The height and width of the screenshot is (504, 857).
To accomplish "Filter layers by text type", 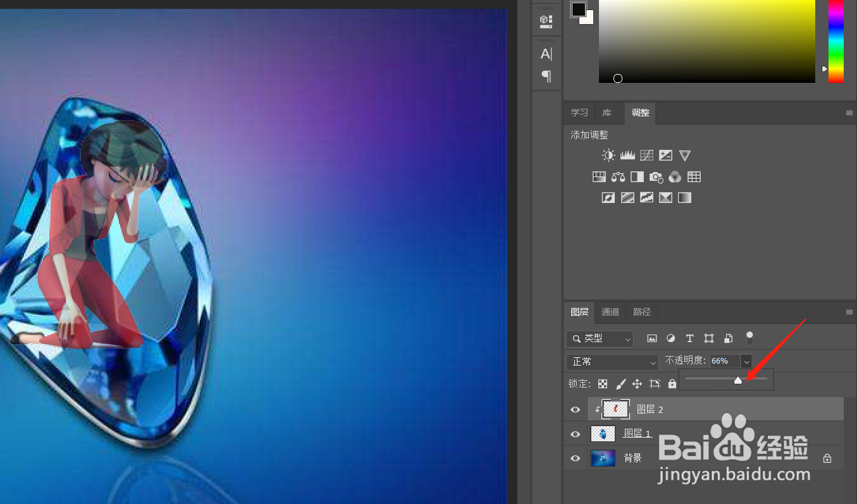I will point(690,338).
